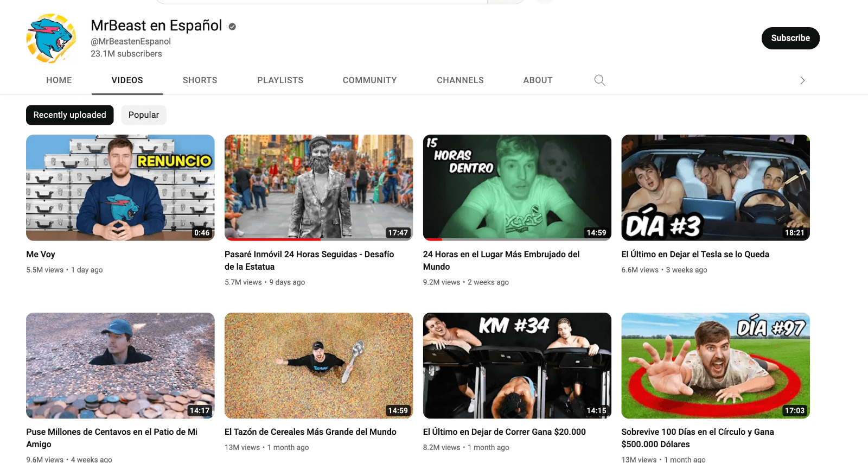Switch to the Popular filter chip

(x=144, y=115)
